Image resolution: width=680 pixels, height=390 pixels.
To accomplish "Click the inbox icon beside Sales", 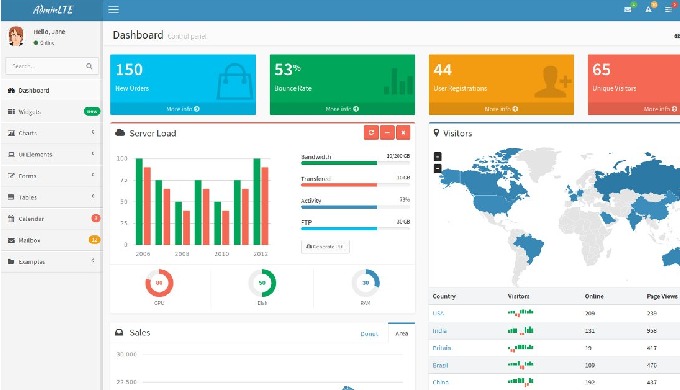I will (119, 333).
